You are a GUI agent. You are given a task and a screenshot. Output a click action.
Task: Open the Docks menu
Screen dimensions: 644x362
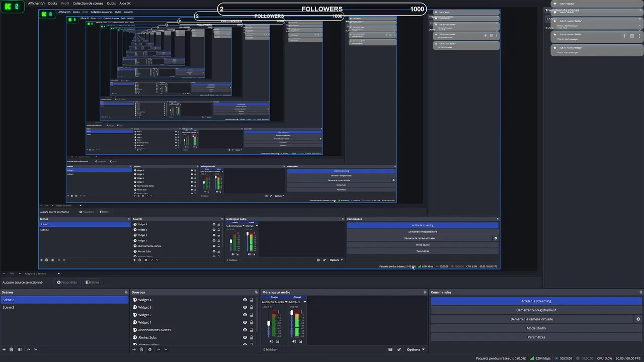pos(53,4)
